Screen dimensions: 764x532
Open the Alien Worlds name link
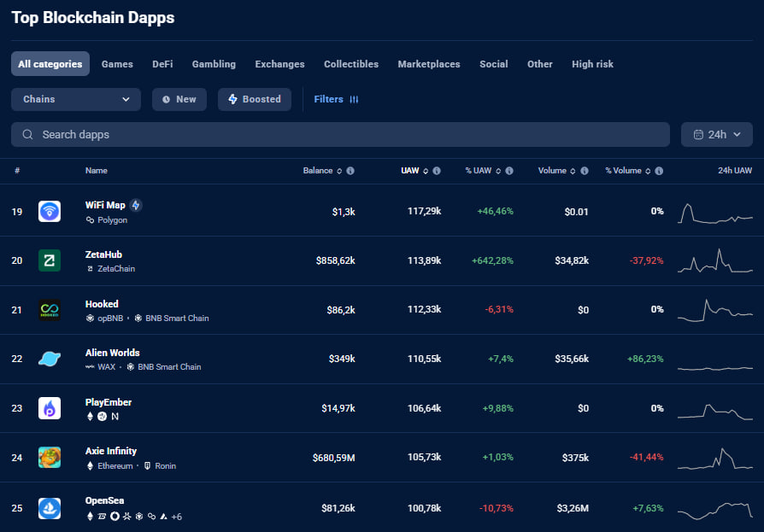(113, 353)
